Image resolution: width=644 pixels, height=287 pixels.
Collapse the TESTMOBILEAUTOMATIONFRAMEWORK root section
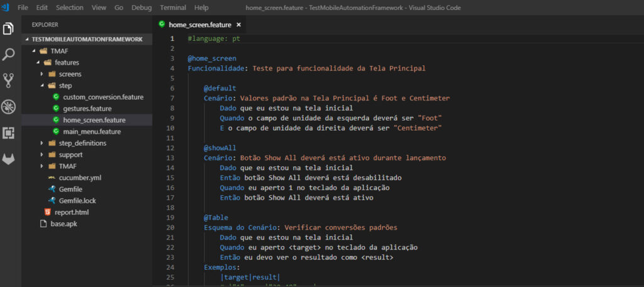pyautogui.click(x=28, y=40)
